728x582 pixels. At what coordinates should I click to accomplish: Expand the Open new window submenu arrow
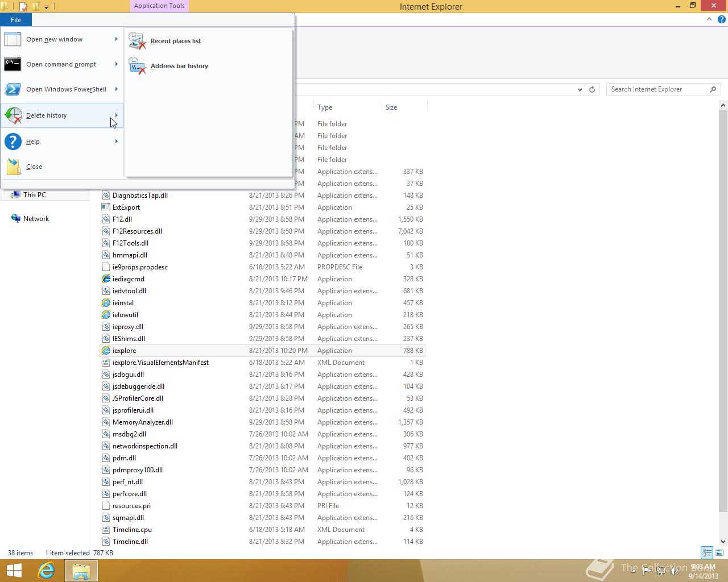point(117,39)
